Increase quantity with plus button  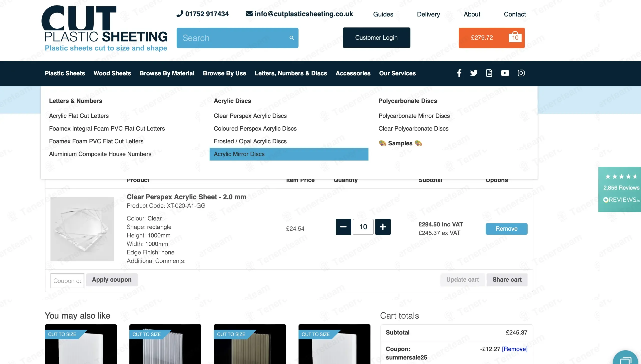(383, 227)
